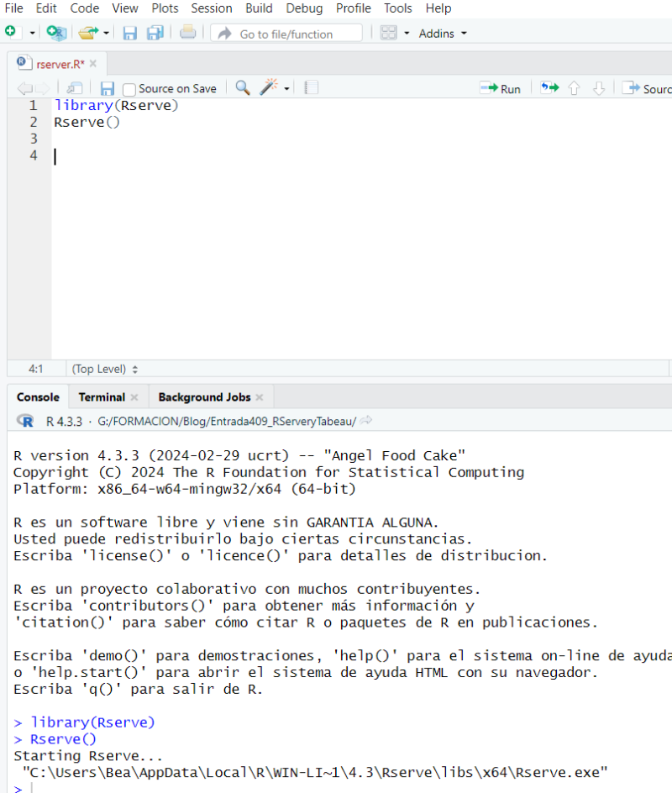Click the Run button
This screenshot has width=672, height=793.
click(x=501, y=88)
